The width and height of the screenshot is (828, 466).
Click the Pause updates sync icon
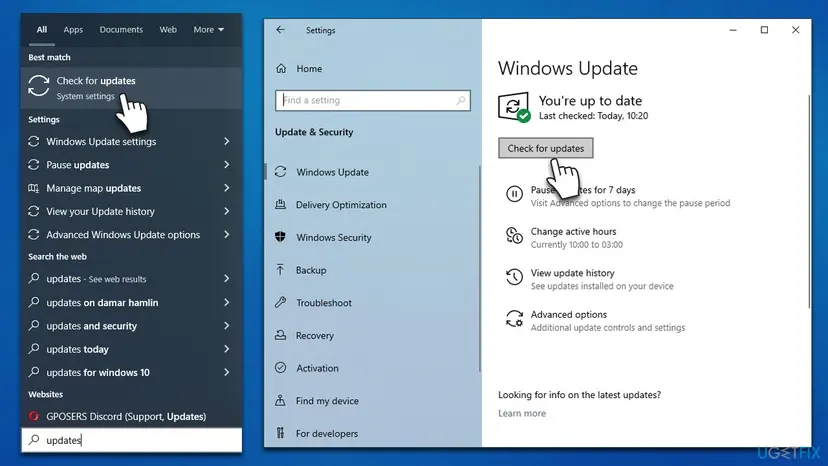pyautogui.click(x=34, y=165)
